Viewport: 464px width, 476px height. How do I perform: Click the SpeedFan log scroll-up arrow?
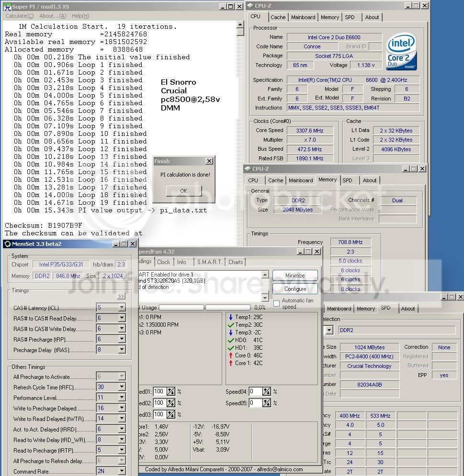pyautogui.click(x=265, y=275)
